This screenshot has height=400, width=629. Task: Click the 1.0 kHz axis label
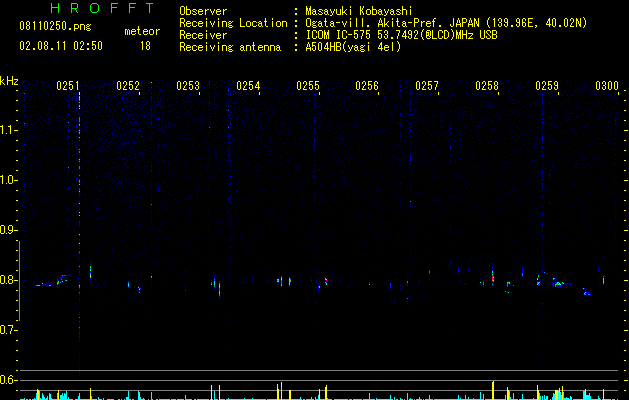8,180
